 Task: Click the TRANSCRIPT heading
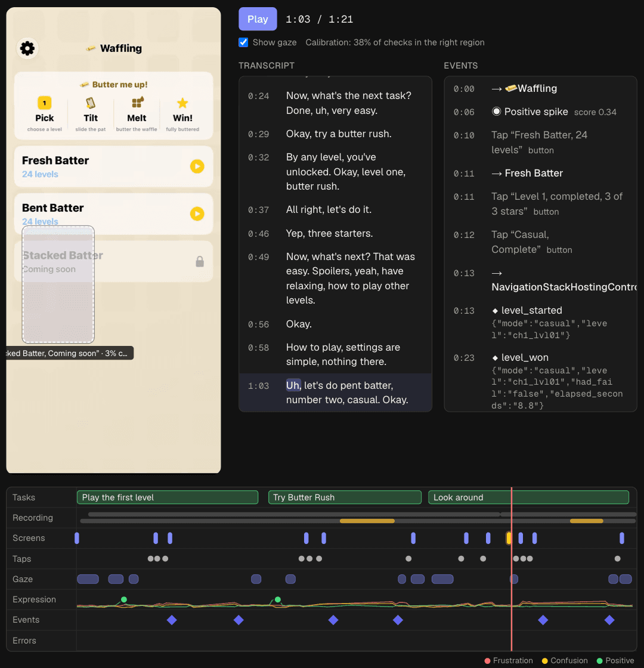(x=266, y=66)
